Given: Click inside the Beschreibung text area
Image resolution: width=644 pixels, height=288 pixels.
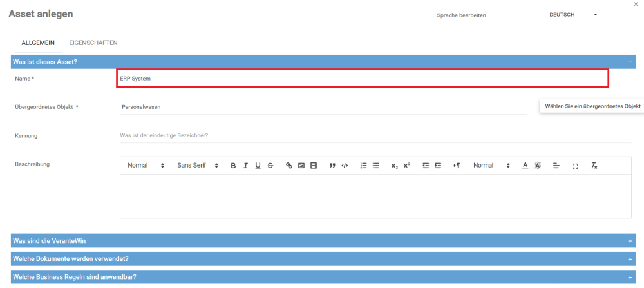Looking at the screenshot, I should (375, 196).
